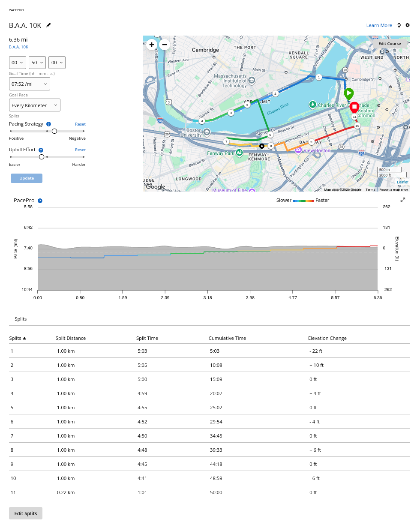
Task: Open the Leaflet attribution link
Action: tap(402, 182)
